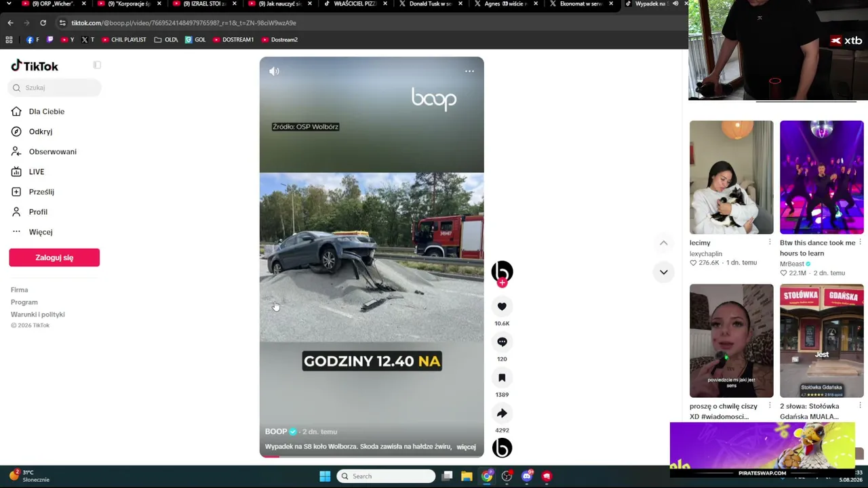Open options for the Btw this dance video
The image size is (868, 488).
[x=861, y=243]
